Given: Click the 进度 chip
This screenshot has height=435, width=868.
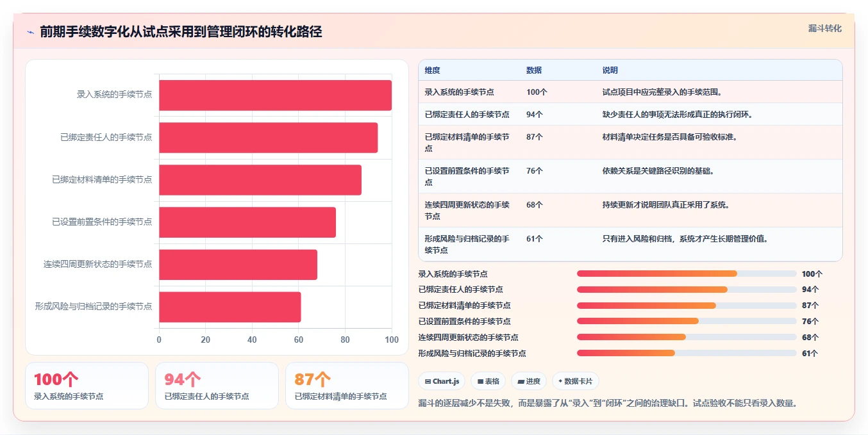Looking at the screenshot, I should click(x=529, y=381).
